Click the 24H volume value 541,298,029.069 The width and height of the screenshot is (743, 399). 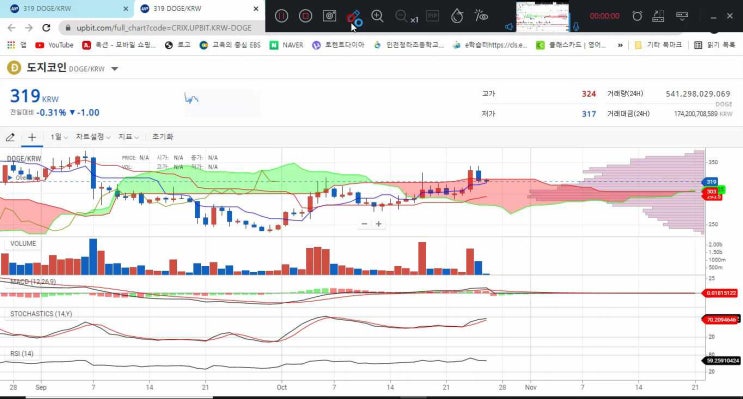698,94
